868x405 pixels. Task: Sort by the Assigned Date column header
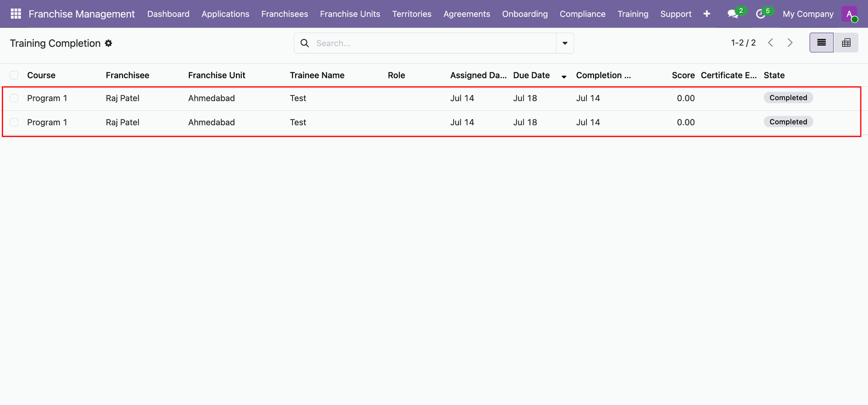tap(478, 75)
